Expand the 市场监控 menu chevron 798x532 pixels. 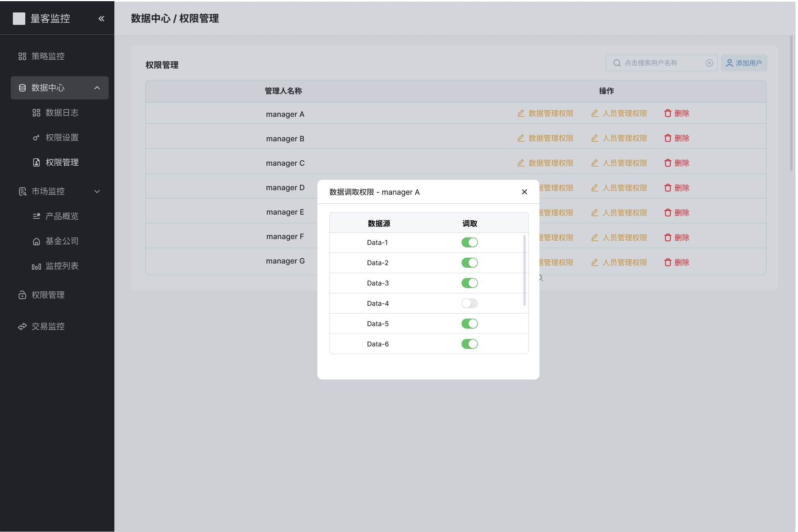click(97, 191)
